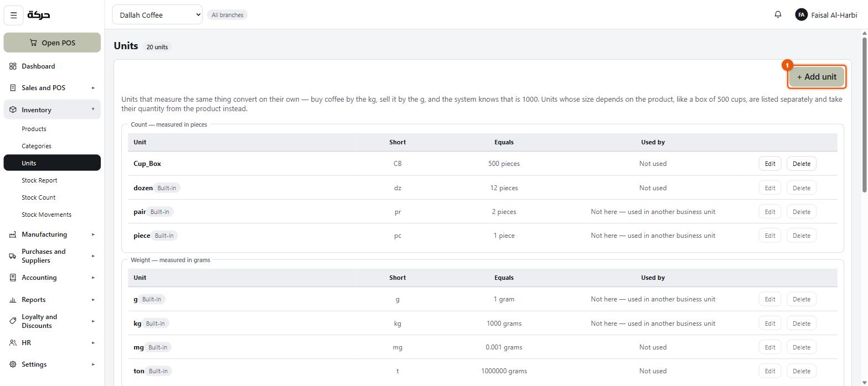This screenshot has width=868, height=386.
Task: Click the 20 units count badge
Action: 157,47
